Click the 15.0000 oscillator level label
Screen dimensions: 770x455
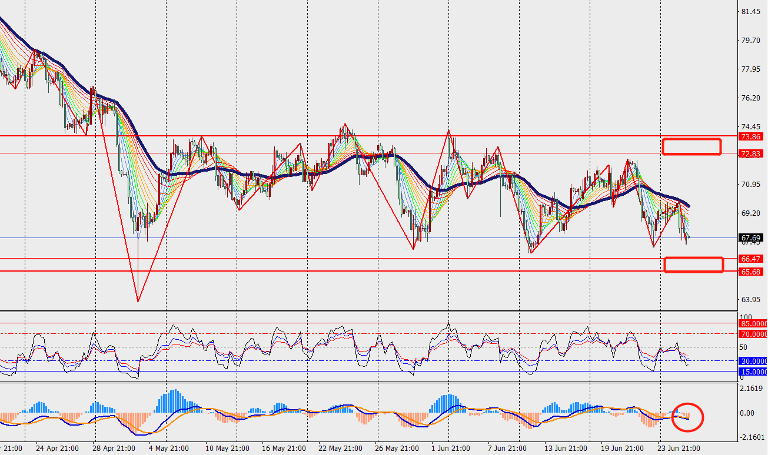(x=754, y=372)
